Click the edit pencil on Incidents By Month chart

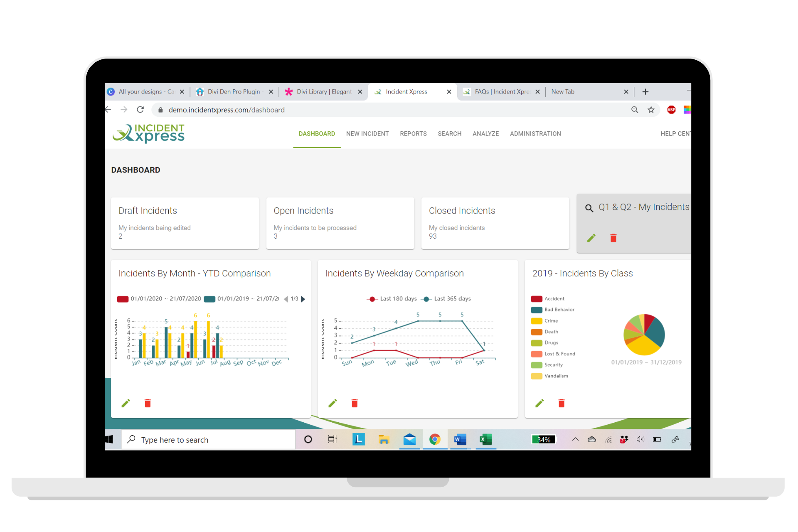tap(126, 403)
